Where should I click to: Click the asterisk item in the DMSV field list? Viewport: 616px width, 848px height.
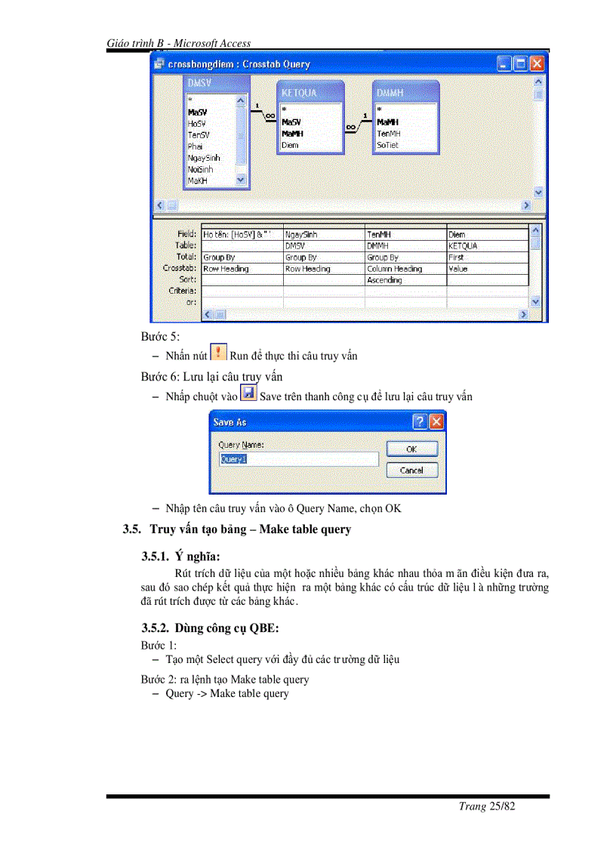(190, 99)
